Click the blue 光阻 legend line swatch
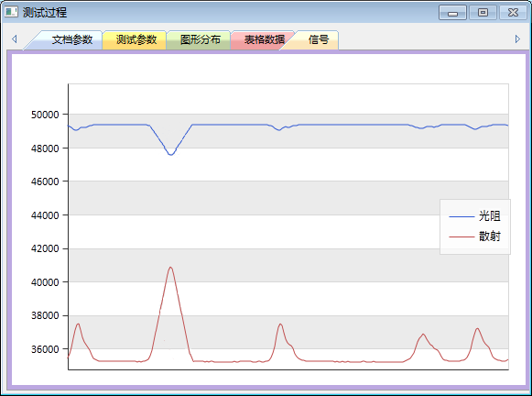The height and width of the screenshot is (396, 532). 461,216
